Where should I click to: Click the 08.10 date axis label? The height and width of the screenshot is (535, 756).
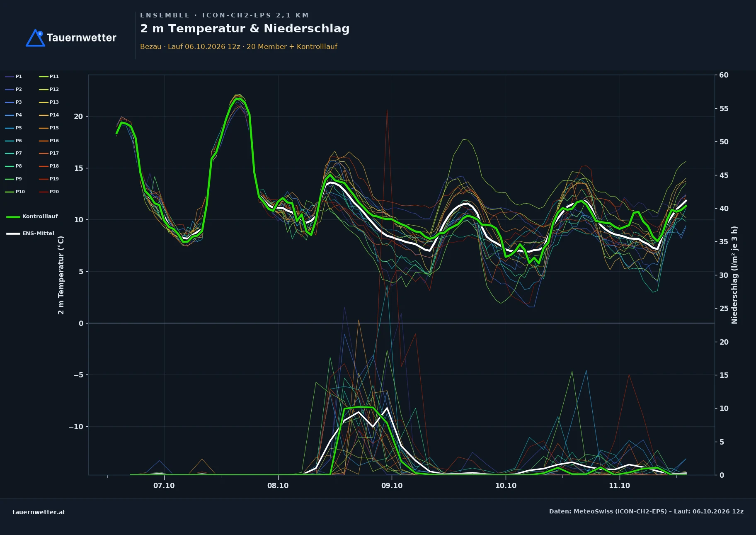pos(278,486)
